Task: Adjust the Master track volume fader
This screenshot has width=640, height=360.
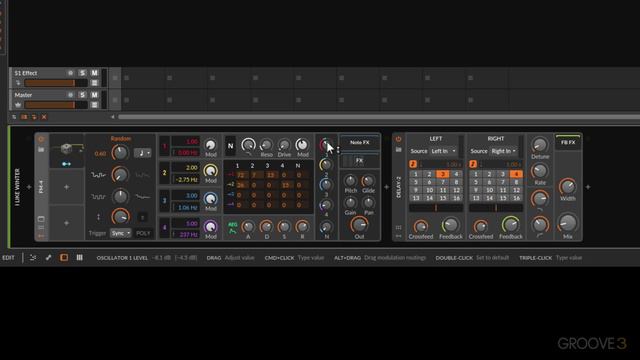Action: (x=55, y=105)
